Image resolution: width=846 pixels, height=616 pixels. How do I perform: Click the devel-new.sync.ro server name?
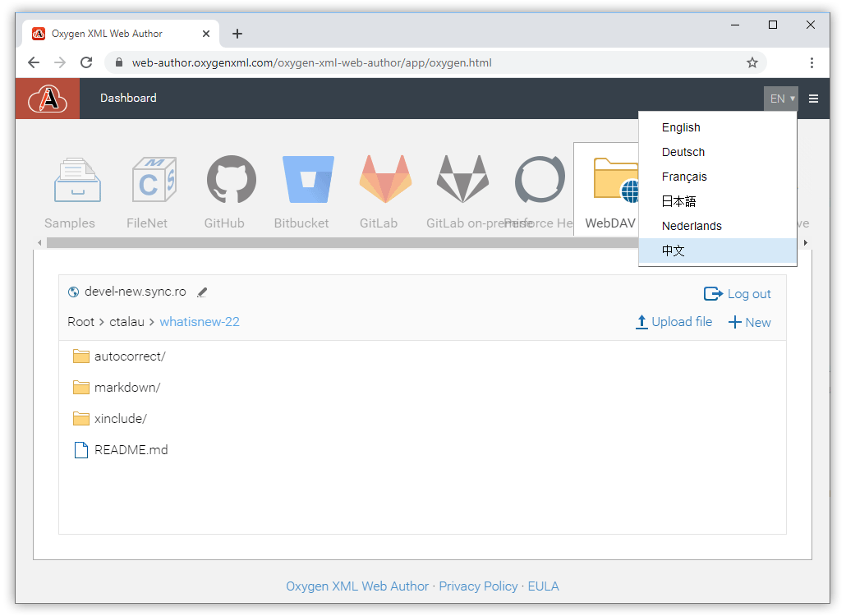(x=136, y=292)
